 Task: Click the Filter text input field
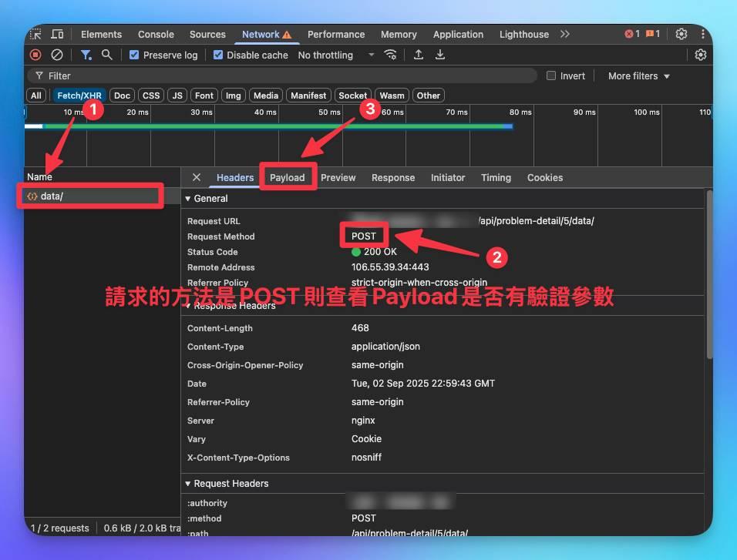click(282, 75)
